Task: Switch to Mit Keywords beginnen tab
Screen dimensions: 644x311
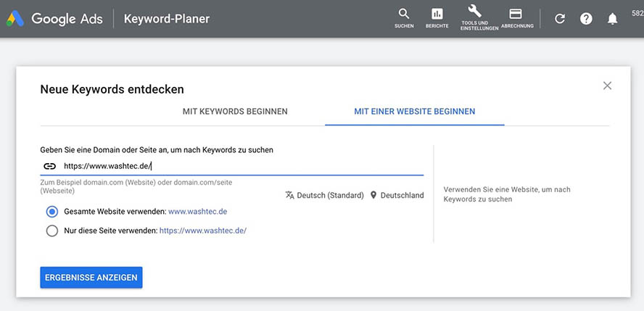Action: [235, 112]
